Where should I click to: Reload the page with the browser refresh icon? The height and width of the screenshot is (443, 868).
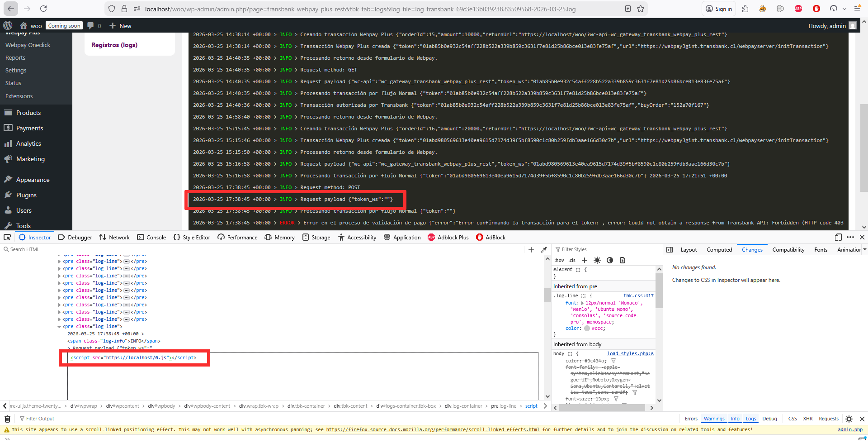point(43,9)
